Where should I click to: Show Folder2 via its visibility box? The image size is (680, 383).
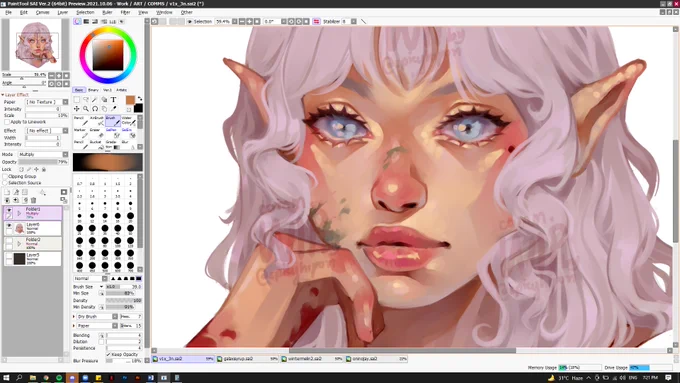click(9, 240)
